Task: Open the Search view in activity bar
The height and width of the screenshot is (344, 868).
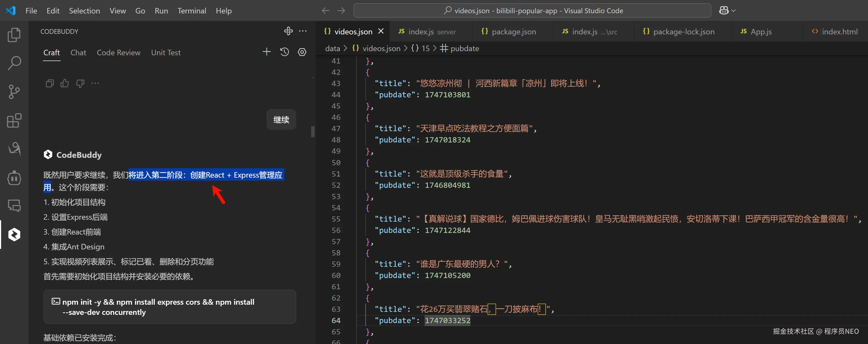Action: [14, 63]
